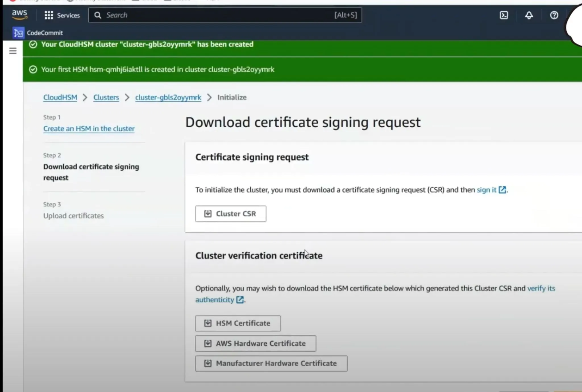This screenshot has width=582, height=392.
Task: Download the AWS Hardware Certificate
Action: [255, 343]
